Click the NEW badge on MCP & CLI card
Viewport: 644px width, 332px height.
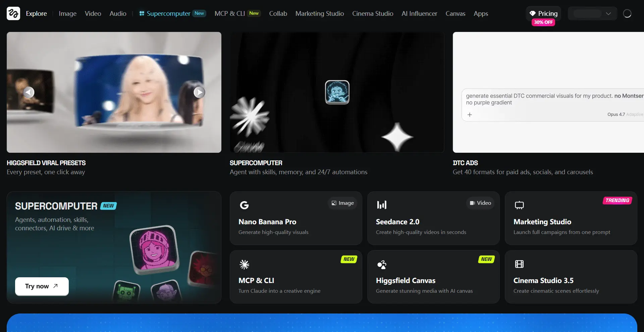coord(349,259)
